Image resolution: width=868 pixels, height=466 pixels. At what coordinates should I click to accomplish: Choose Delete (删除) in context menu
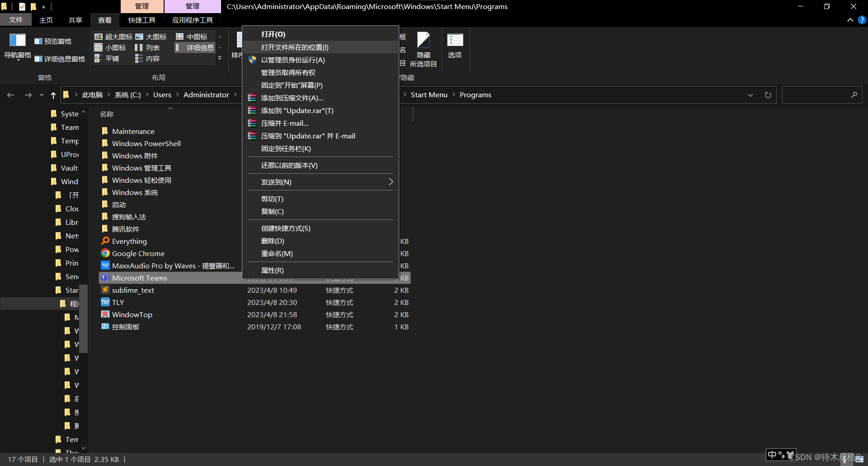click(320, 241)
